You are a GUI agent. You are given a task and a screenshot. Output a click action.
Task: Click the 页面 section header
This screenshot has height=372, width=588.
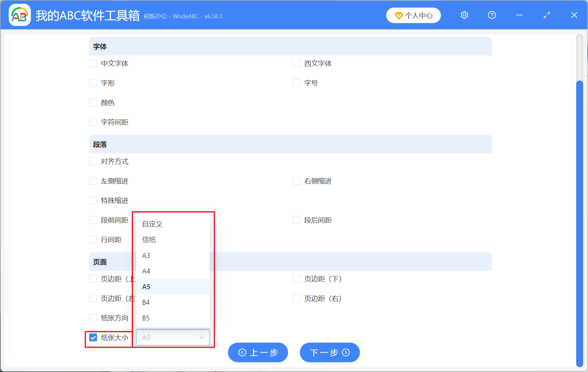(99, 261)
